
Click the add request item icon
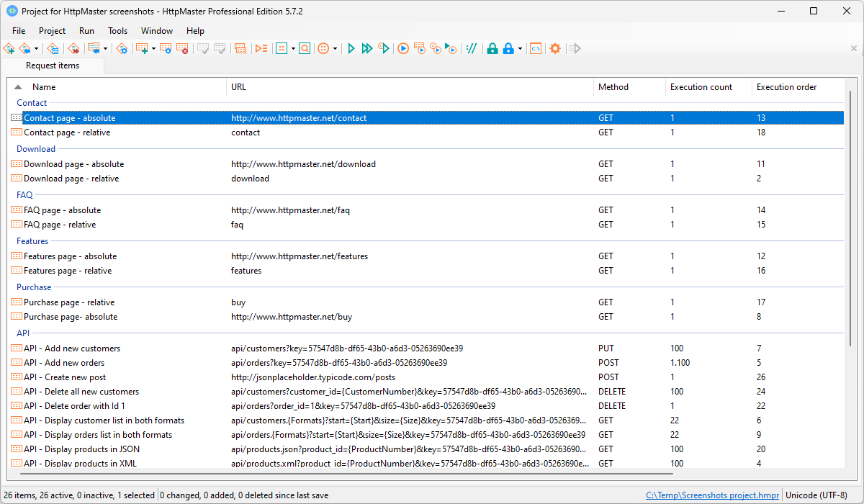pyautogui.click(x=141, y=48)
